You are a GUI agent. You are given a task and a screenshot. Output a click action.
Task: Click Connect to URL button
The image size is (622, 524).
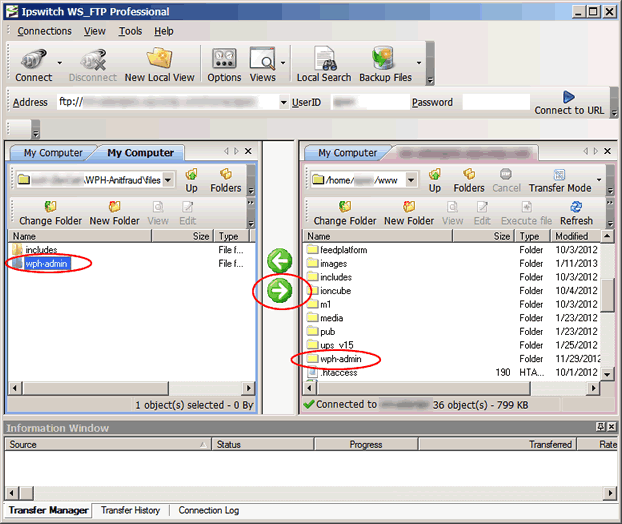568,103
